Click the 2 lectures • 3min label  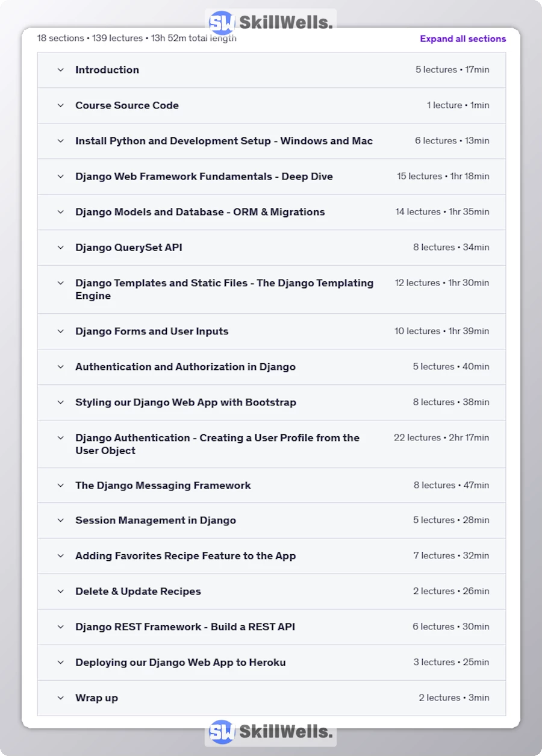click(454, 698)
